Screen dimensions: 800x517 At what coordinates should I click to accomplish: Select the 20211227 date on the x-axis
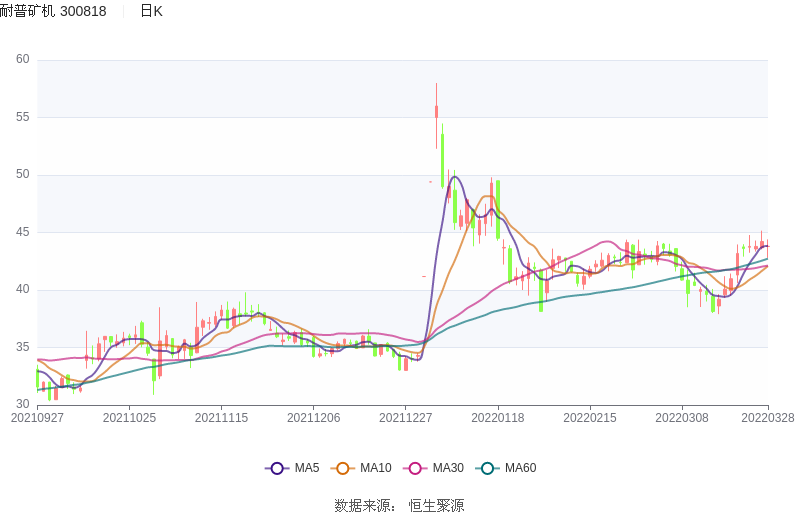pyautogui.click(x=406, y=418)
